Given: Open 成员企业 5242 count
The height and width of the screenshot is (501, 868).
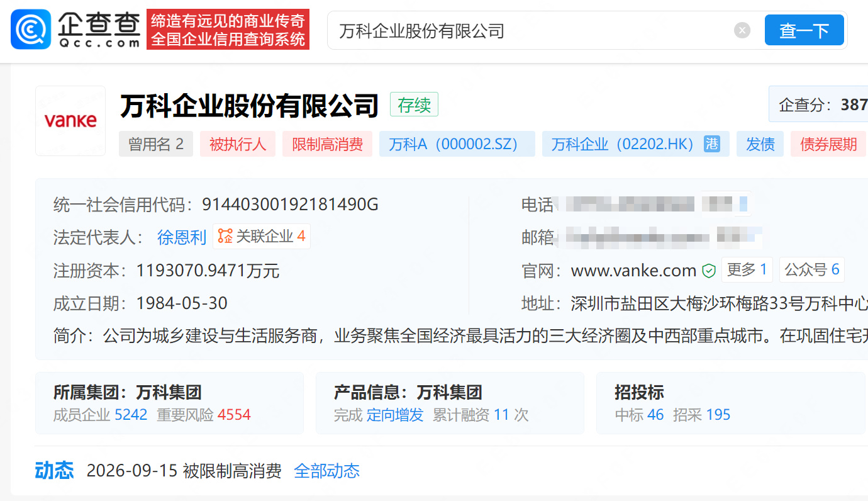Looking at the screenshot, I should click(x=101, y=415).
